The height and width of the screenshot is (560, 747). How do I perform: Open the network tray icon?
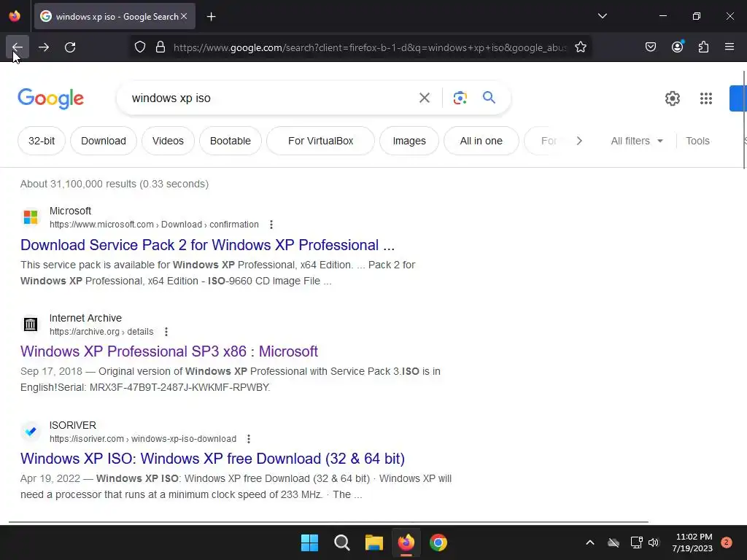(x=636, y=542)
